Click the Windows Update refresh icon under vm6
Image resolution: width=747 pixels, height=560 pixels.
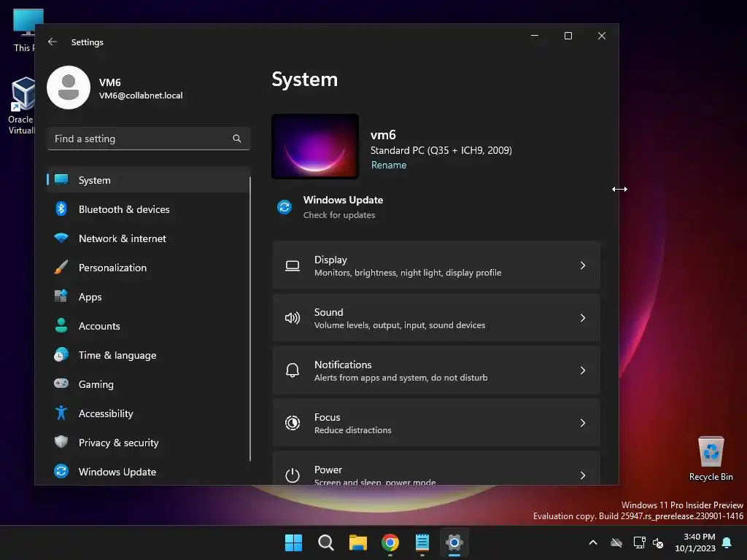pyautogui.click(x=285, y=207)
